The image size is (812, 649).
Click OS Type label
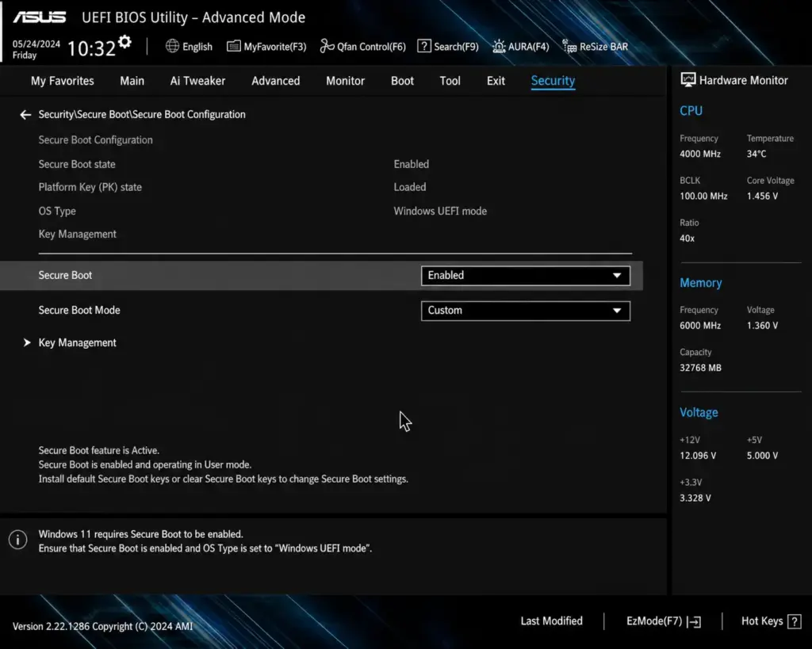(57, 211)
